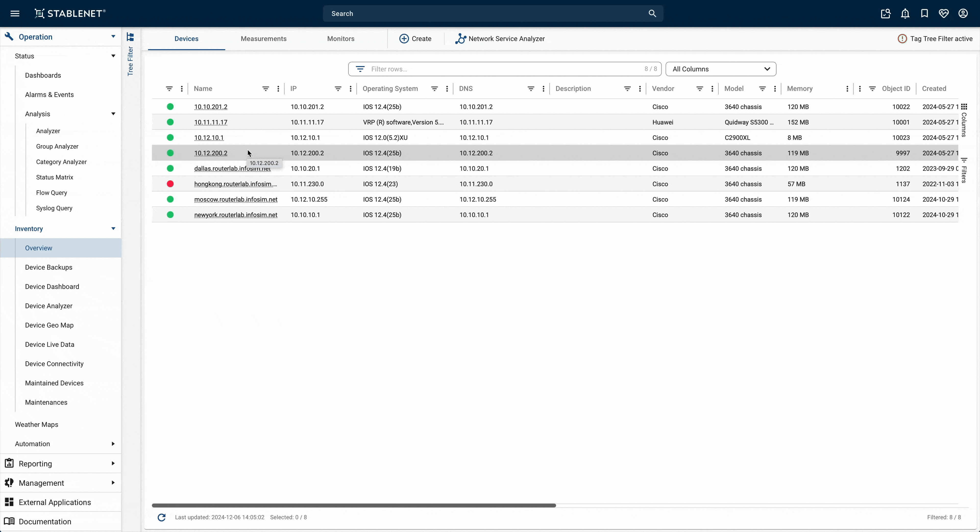Open device link 10.12.200.2
The height and width of the screenshot is (532, 980).
pyautogui.click(x=211, y=153)
